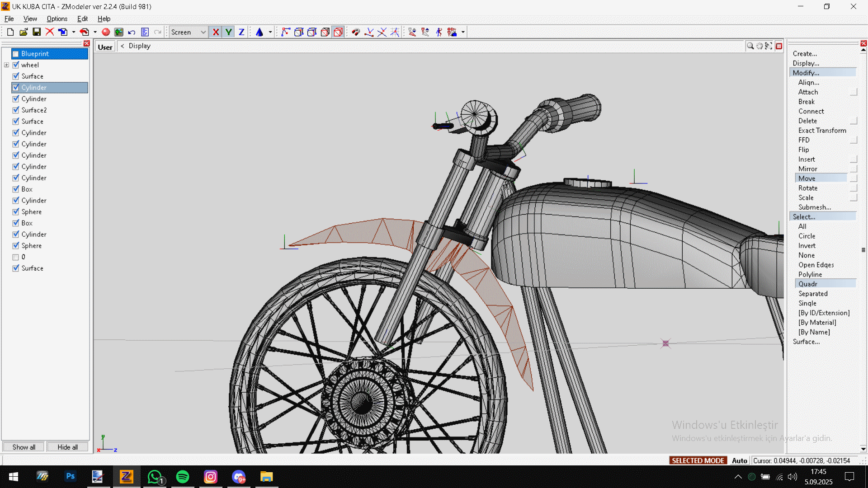Toggle the Z axis constraint button
This screenshot has height=488, width=868.
(241, 32)
